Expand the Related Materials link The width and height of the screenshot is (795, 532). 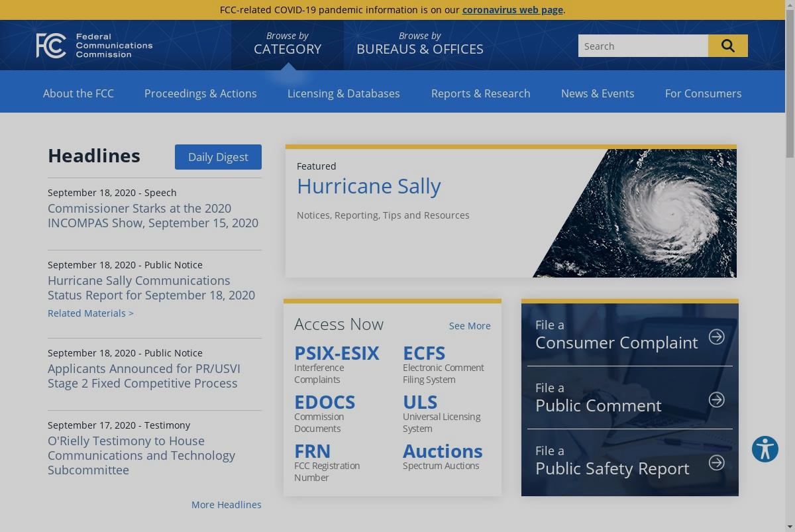tap(91, 313)
